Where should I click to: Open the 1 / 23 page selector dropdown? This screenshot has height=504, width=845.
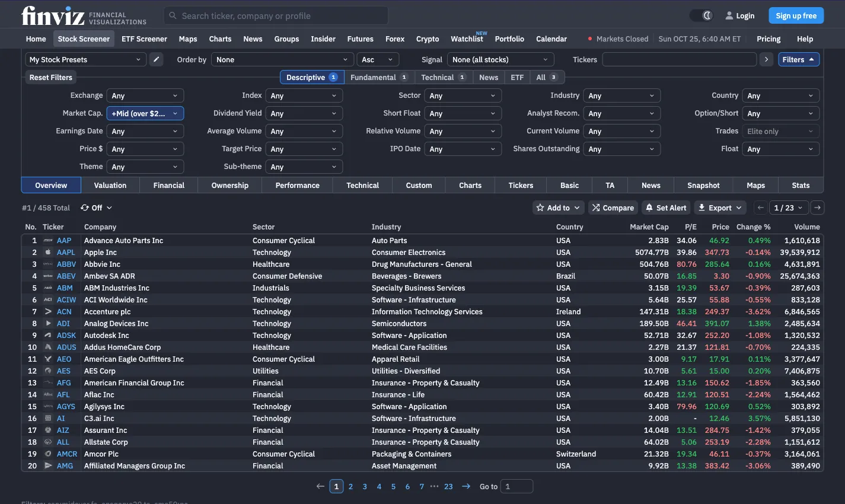click(789, 208)
